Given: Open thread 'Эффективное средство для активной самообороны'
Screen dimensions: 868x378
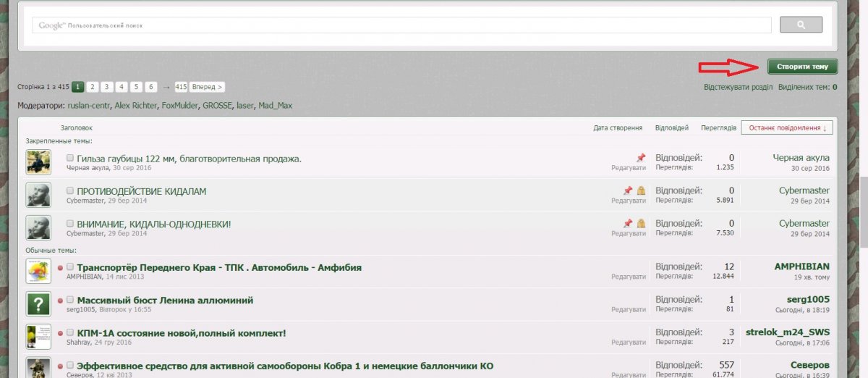Looking at the screenshot, I should [285, 366].
